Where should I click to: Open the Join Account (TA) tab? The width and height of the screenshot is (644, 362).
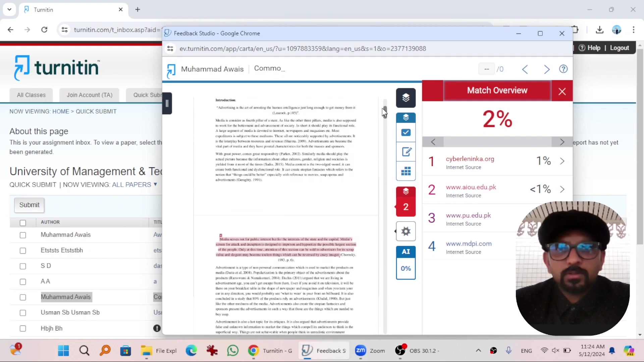click(89, 95)
